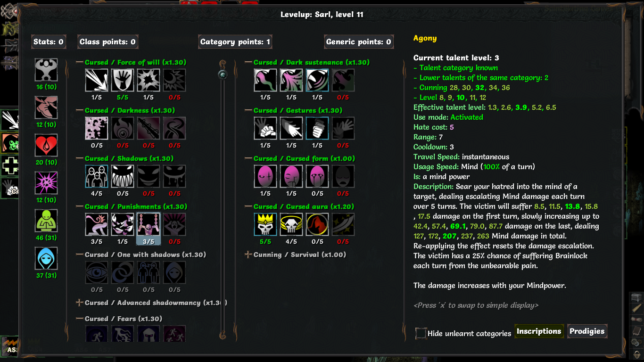Open the Prodigies button
This screenshot has width=644, height=362.
[587, 331]
